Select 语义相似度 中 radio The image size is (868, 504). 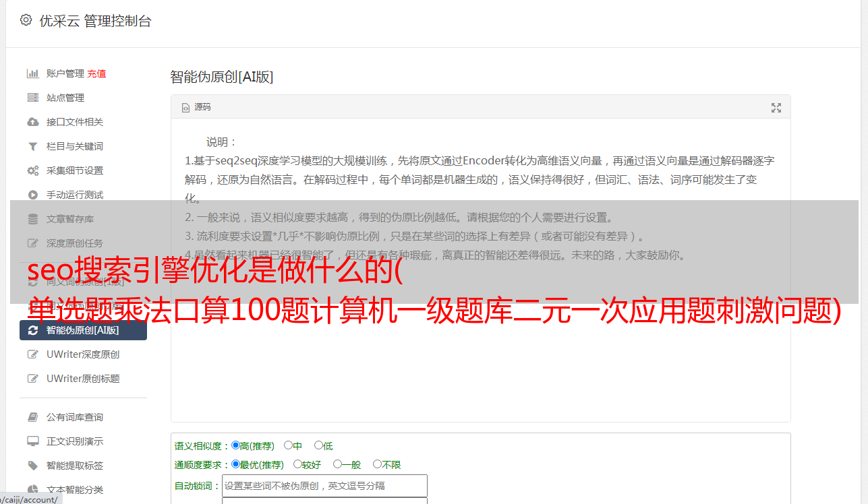pos(288,445)
